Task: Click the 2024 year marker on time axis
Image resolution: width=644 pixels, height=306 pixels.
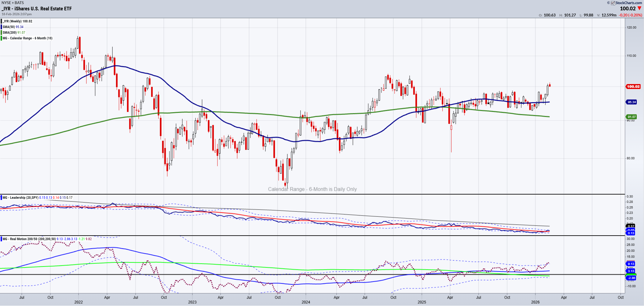Action: pos(306,302)
